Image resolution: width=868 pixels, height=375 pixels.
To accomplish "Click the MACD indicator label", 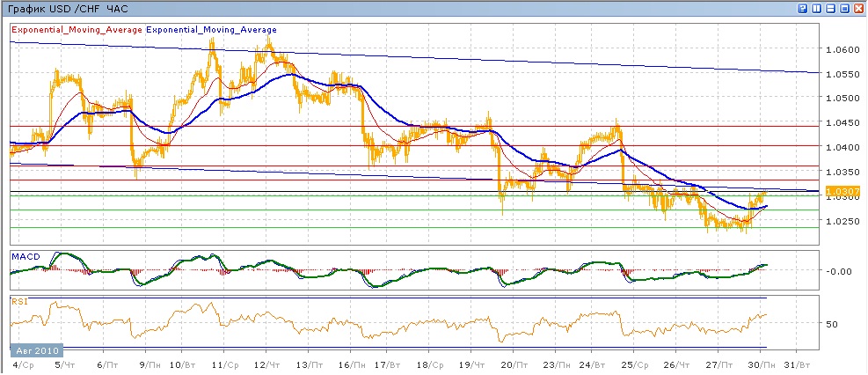I will 24,256.
